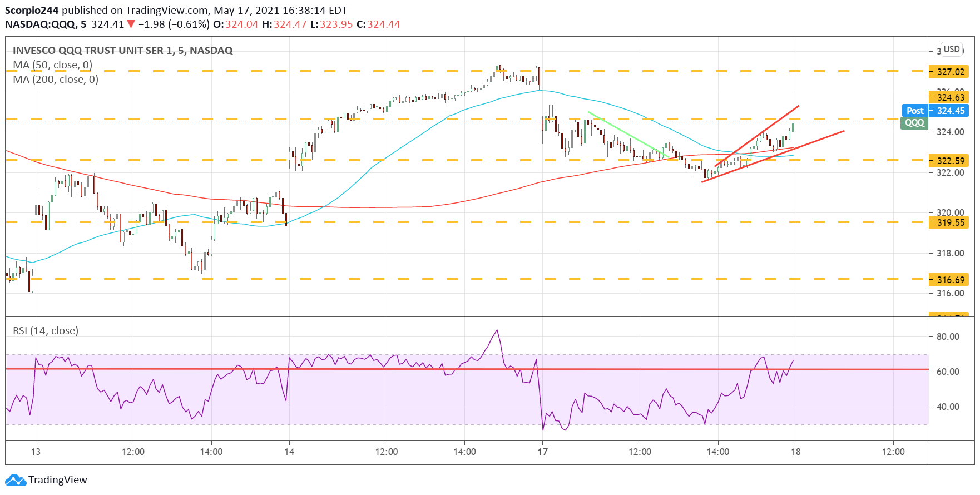Click the Invesco QQQ Trust chart title
Image resolution: width=980 pixels, height=495 pixels.
[123, 51]
